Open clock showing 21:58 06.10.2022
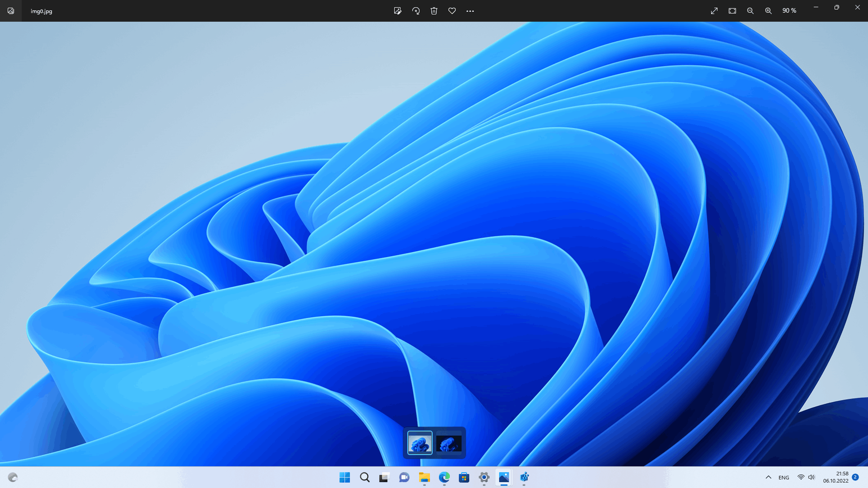The height and width of the screenshot is (488, 868). pyautogui.click(x=836, y=477)
